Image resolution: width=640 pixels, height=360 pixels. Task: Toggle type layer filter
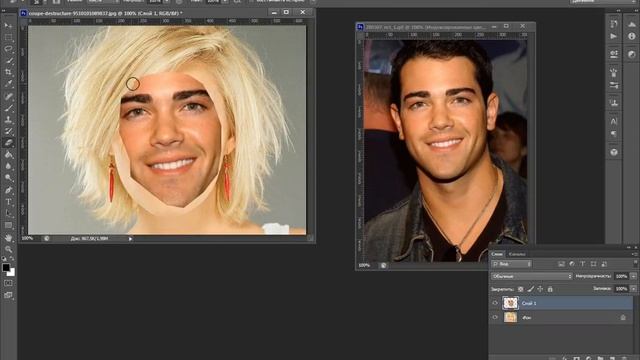pyautogui.click(x=582, y=264)
